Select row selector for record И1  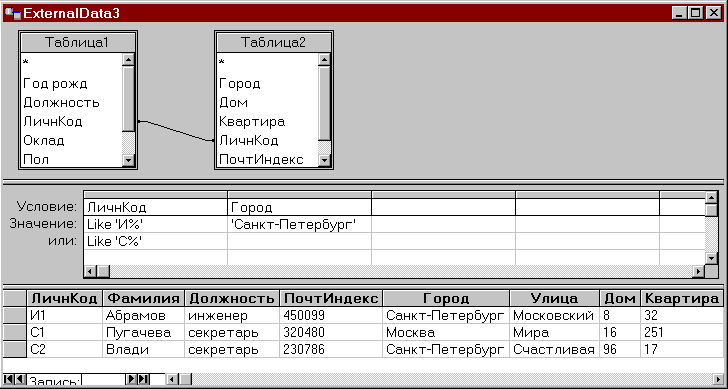(x=14, y=316)
